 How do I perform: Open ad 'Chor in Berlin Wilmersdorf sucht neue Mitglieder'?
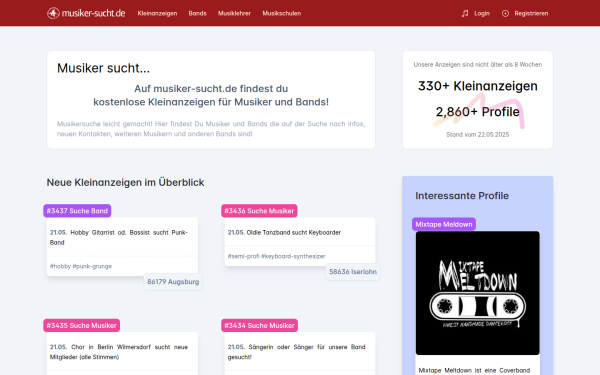119,352
